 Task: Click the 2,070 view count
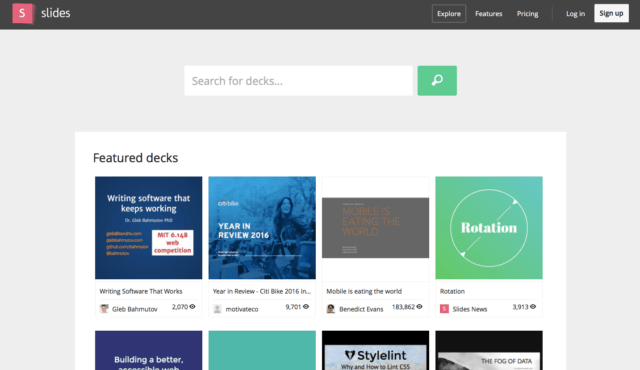click(x=180, y=307)
